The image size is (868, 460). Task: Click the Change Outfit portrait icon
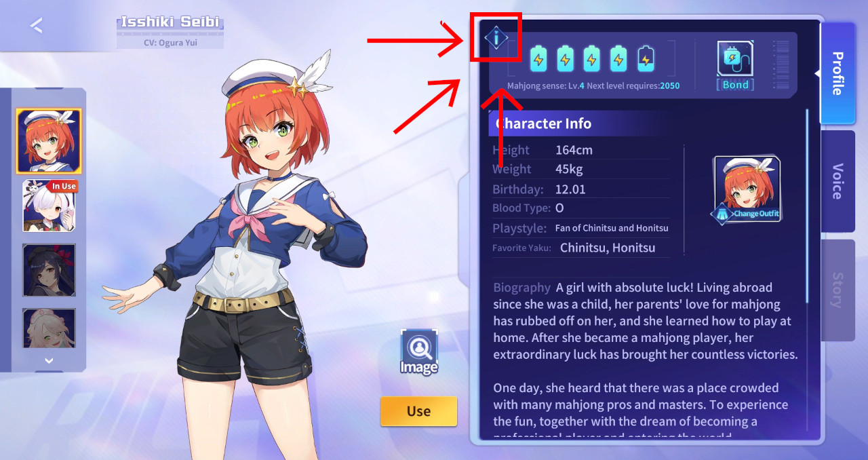point(747,189)
